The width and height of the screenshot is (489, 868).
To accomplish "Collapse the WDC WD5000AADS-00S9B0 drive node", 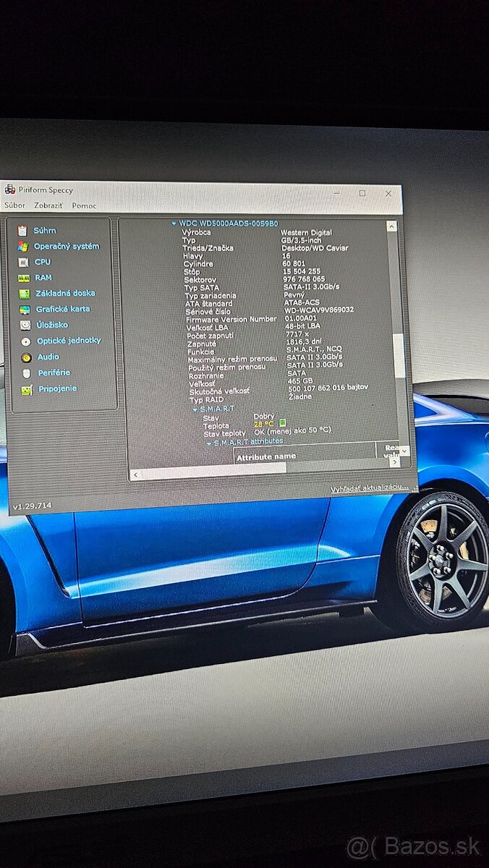I will [x=174, y=224].
